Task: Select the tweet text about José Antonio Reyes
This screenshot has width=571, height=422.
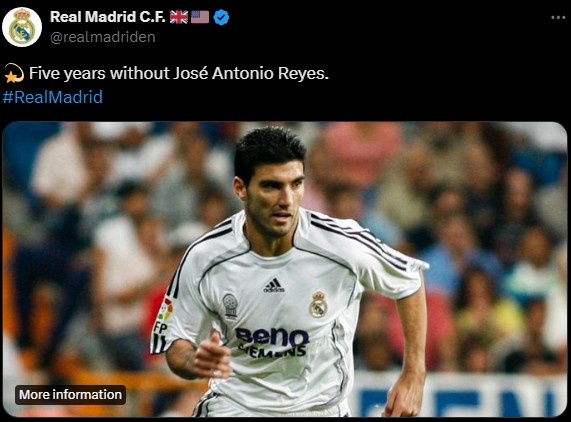Action: click(x=179, y=73)
